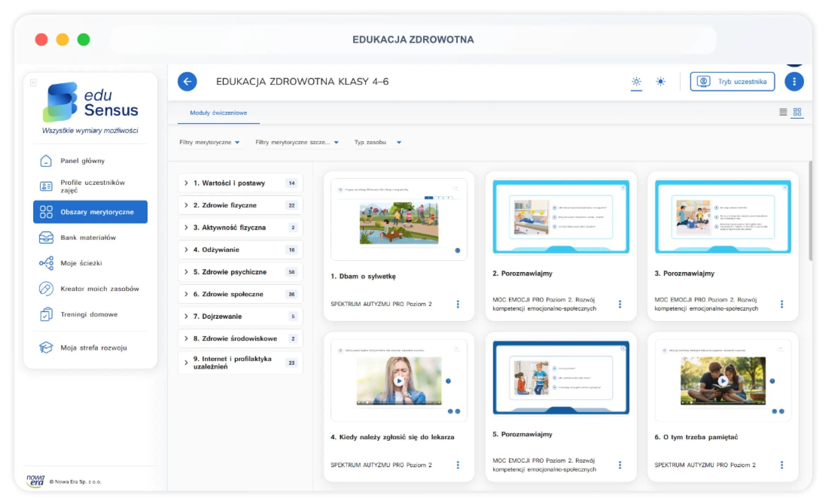Open the Moduły ćwiczeniowe tab
This screenshot has height=504, width=827.
[218, 113]
